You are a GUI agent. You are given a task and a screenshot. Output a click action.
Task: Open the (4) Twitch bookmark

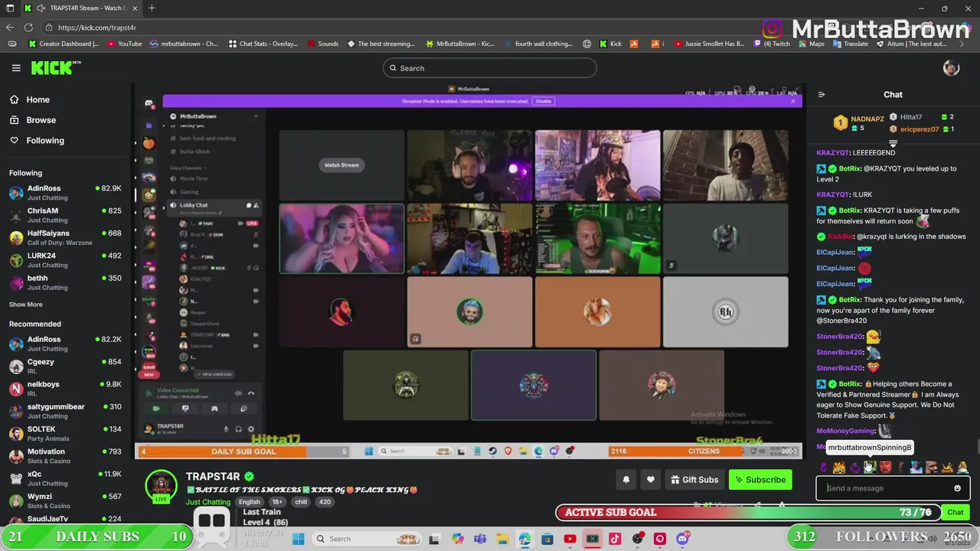tap(771, 44)
